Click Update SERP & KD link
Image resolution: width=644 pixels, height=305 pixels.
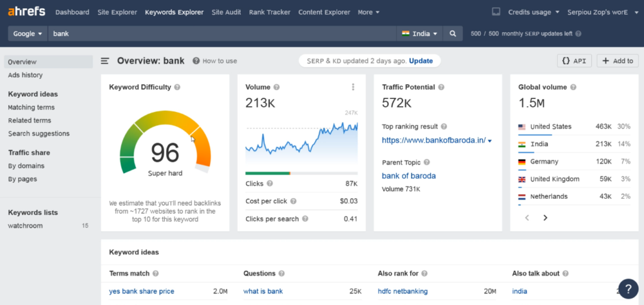click(421, 61)
